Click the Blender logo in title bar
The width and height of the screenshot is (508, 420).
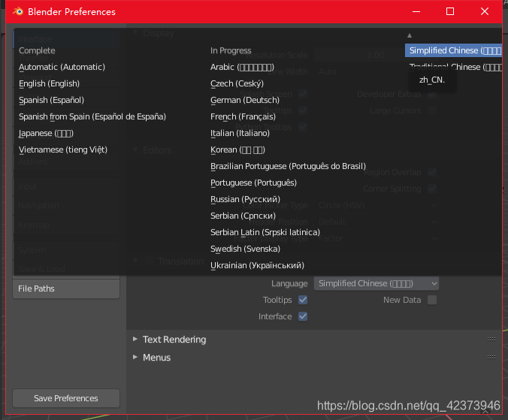(x=18, y=12)
